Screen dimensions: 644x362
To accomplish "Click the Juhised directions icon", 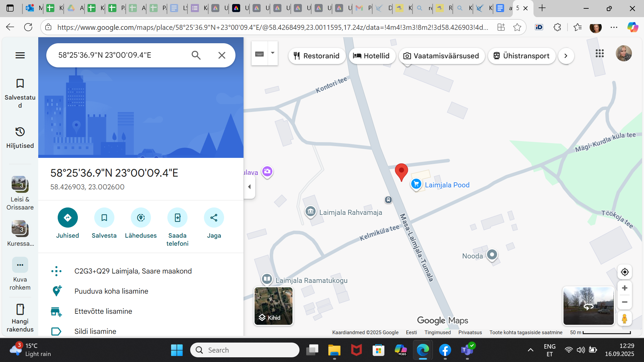I will 67,218.
